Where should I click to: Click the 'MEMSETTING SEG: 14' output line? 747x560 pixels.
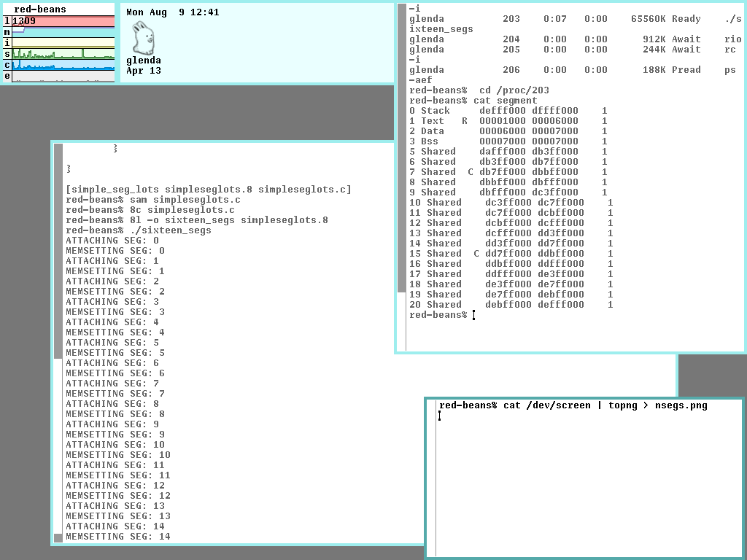coord(118,537)
